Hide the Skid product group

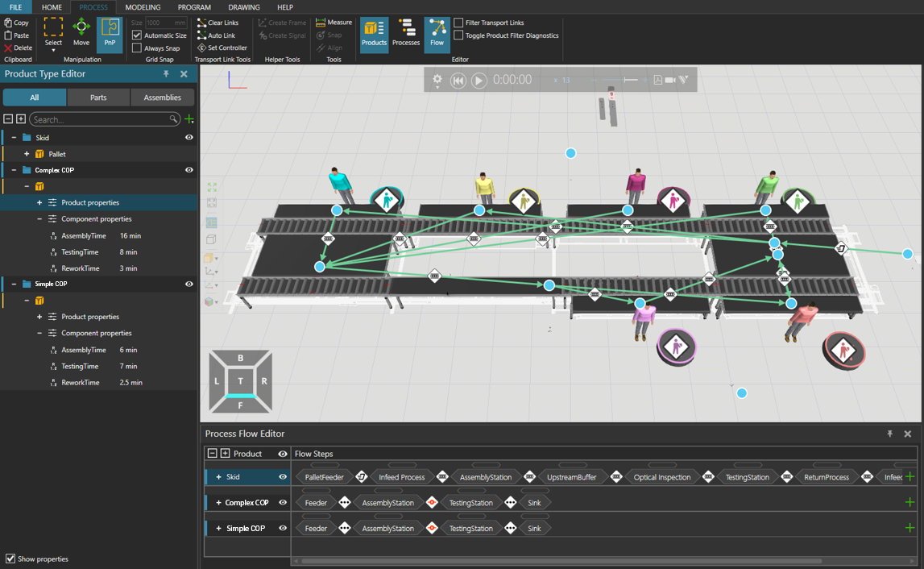coord(189,138)
